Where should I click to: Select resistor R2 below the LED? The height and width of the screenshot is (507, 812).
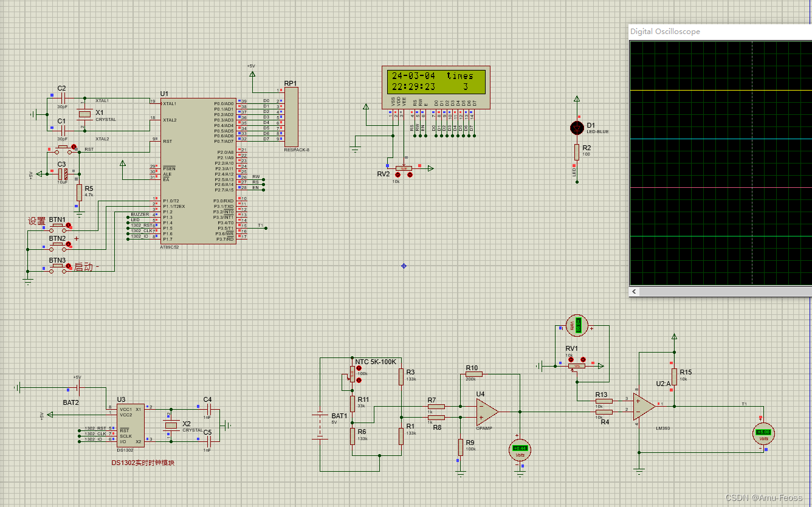coord(577,152)
